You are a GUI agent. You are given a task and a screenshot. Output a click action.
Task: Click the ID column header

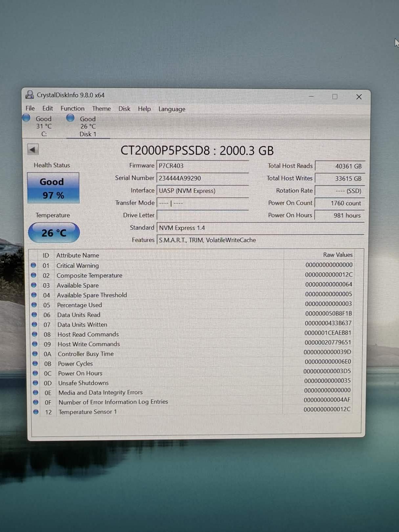click(46, 255)
